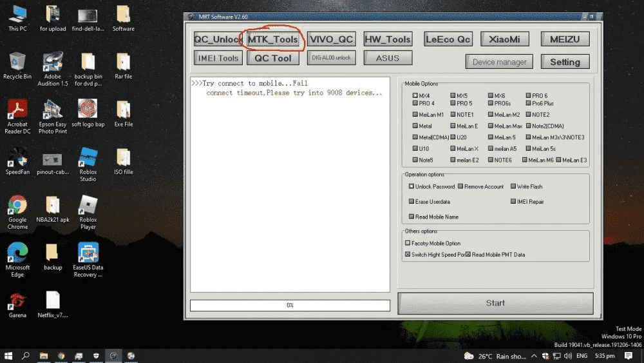Open Setting button
This screenshot has height=363, width=644.
click(x=565, y=62)
